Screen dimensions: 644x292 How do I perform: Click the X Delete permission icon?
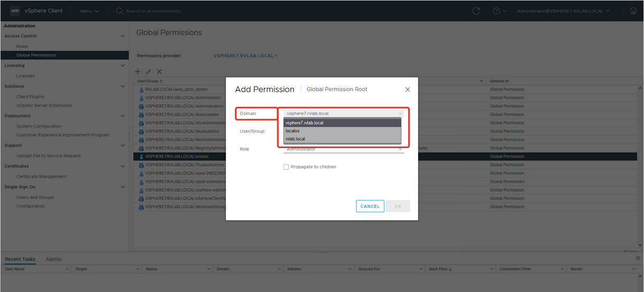click(159, 71)
